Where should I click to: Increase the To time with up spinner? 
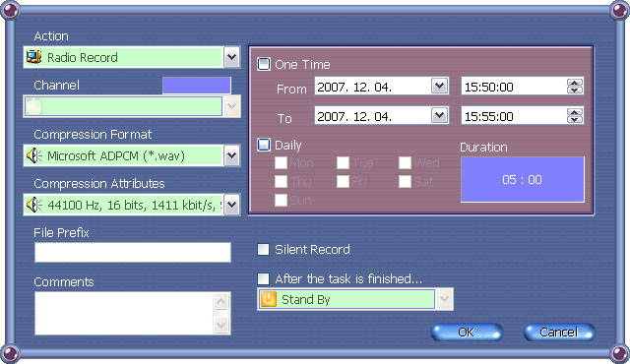pyautogui.click(x=575, y=112)
